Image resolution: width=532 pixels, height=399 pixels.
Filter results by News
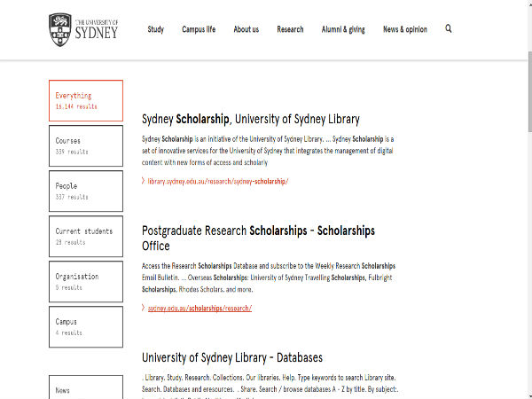[86, 387]
